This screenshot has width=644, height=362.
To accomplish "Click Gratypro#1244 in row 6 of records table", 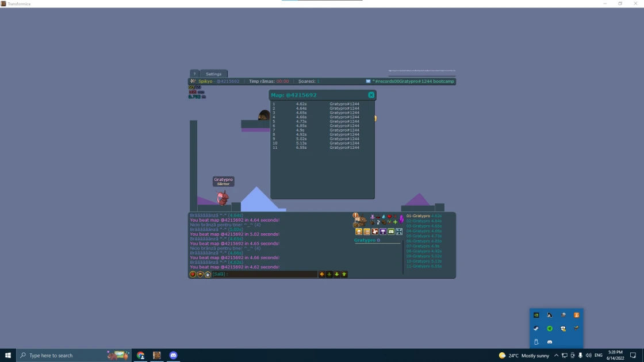I will pyautogui.click(x=344, y=126).
